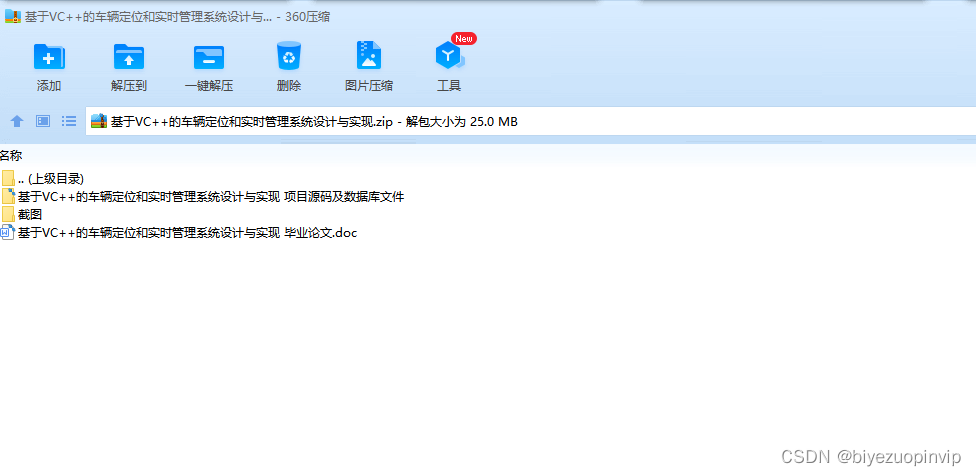Viewport: 976px width, 476px height.
Task: Click the archive icon in path bar
Action: click(100, 121)
